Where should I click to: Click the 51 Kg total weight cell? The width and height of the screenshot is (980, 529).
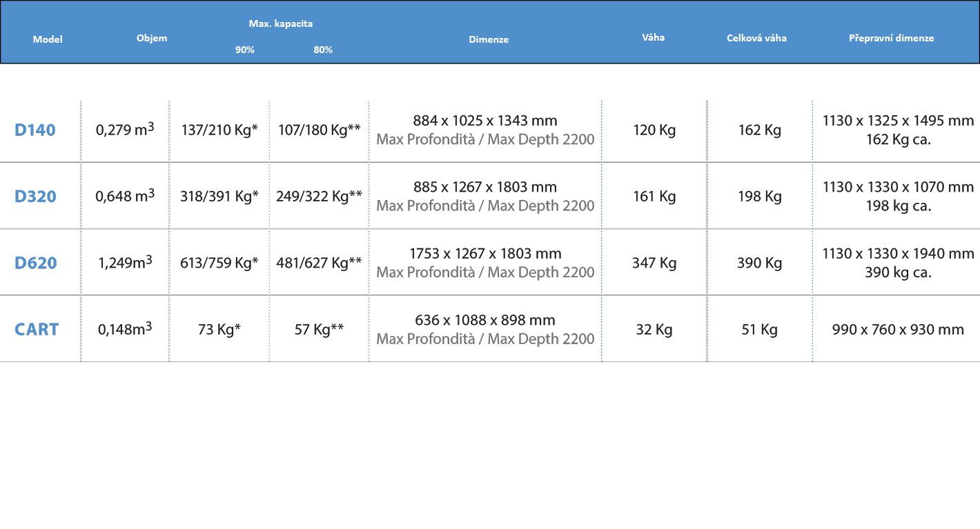[x=760, y=329]
